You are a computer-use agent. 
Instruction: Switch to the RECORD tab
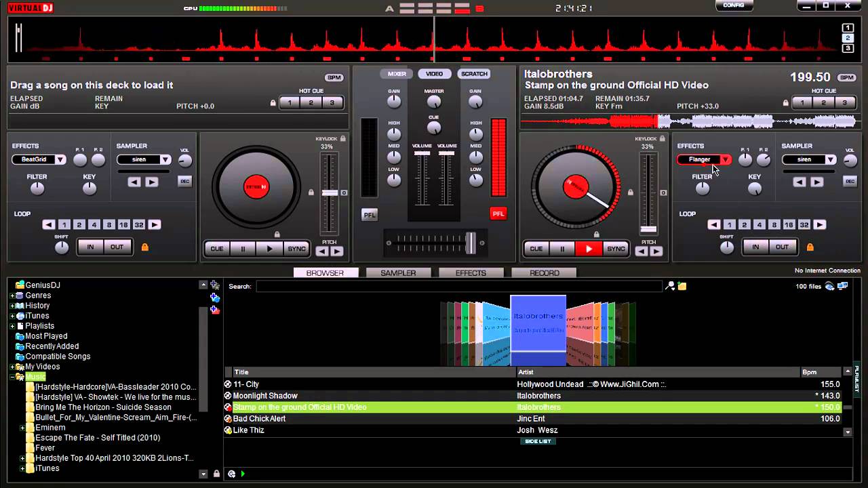pos(545,273)
